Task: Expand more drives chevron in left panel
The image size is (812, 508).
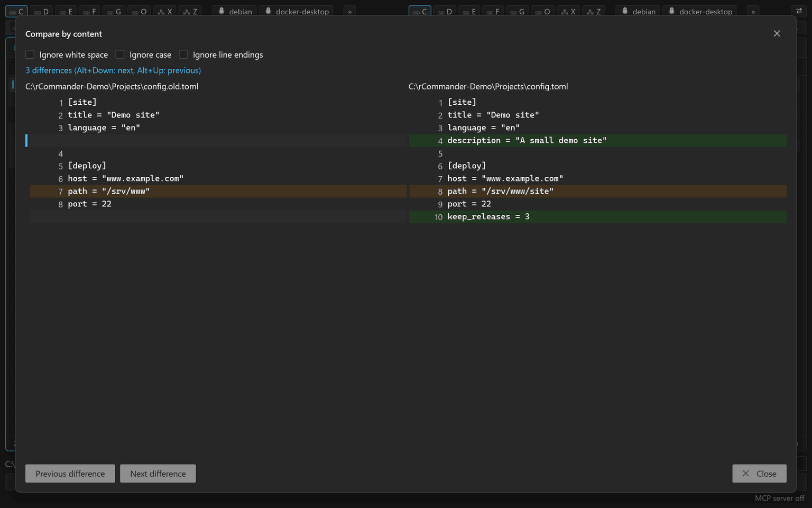Action: click(x=349, y=12)
